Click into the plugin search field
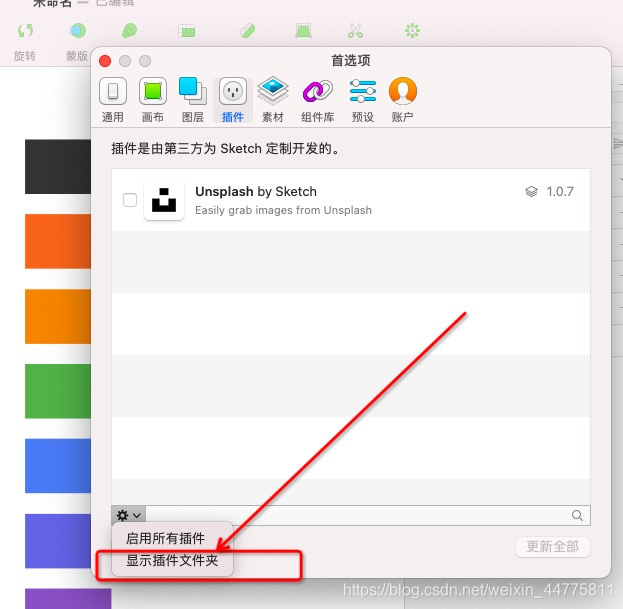Screen dimensions: 623x609 pos(368,515)
